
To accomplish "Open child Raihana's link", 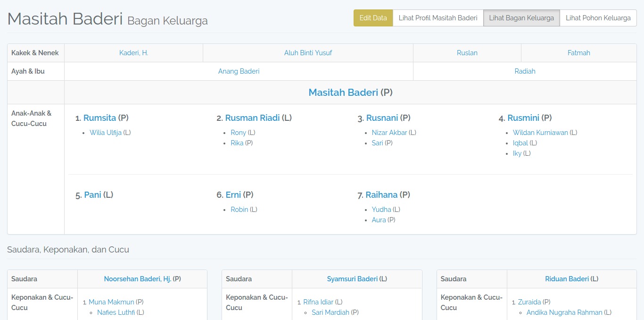I will [381, 195].
